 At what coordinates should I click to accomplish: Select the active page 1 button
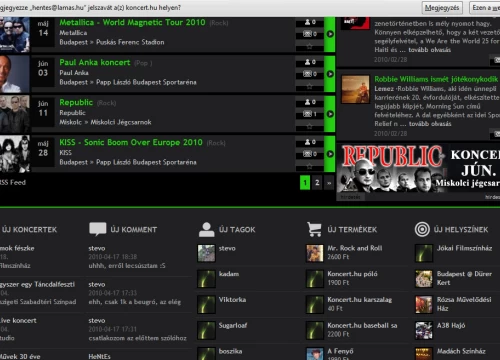click(305, 183)
